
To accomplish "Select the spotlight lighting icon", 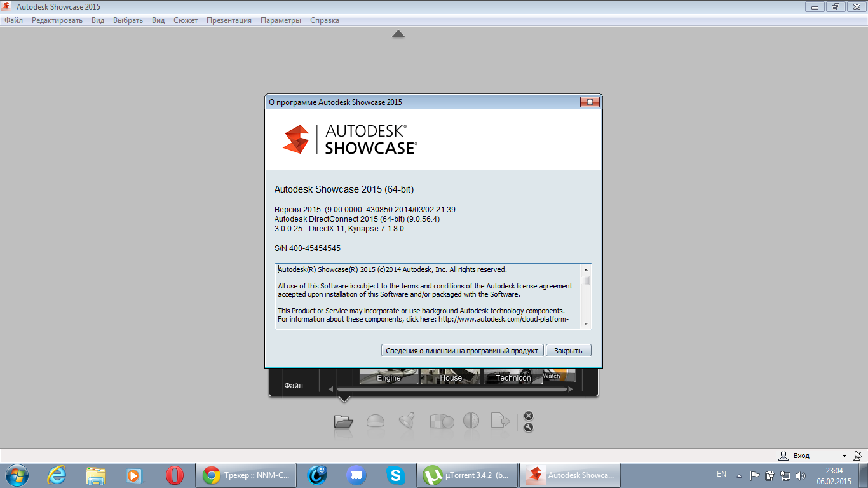I will click(x=407, y=421).
